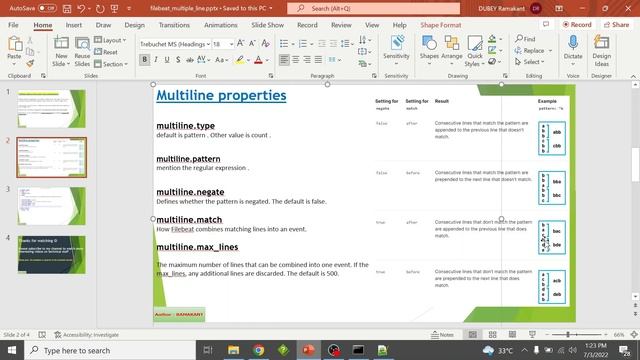The image size is (640, 360).
Task: Start slideshow from beginning icon
Action: point(115,8)
